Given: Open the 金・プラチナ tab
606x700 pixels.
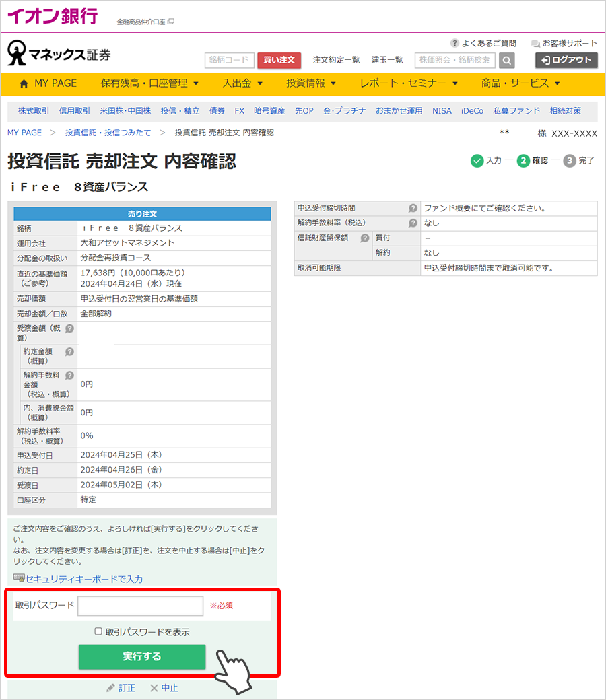Looking at the screenshot, I should coord(344,111).
